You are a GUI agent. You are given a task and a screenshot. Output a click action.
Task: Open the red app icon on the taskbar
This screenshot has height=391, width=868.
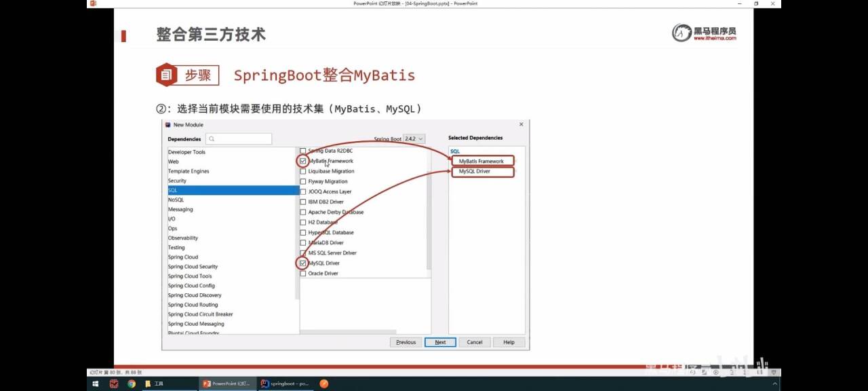coord(114,384)
